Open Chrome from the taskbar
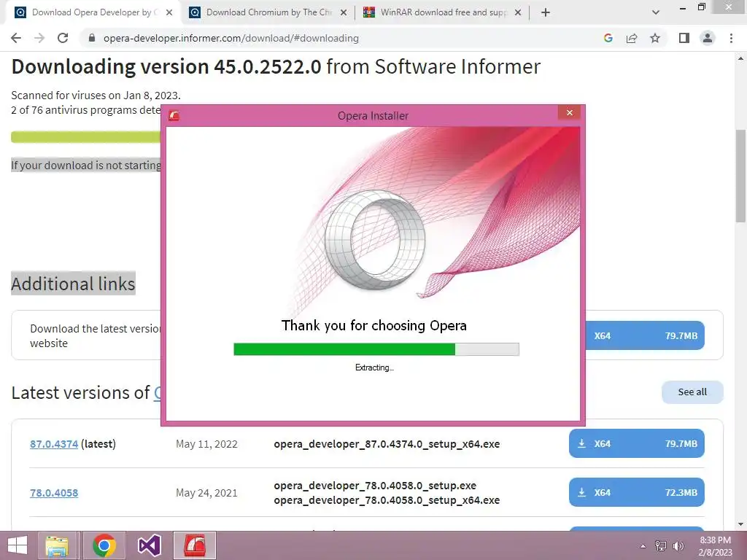The image size is (747, 560). click(x=104, y=545)
